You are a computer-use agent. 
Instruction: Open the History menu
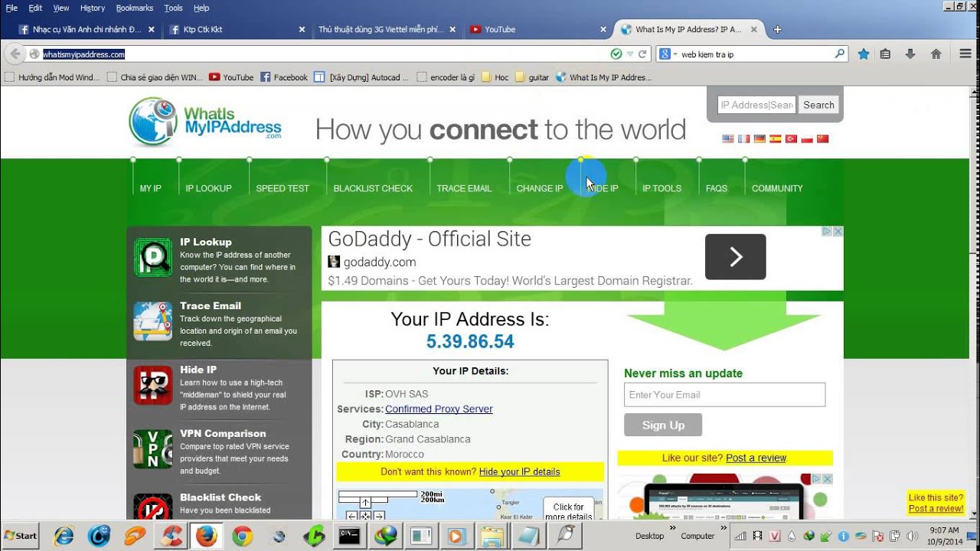pos(93,8)
